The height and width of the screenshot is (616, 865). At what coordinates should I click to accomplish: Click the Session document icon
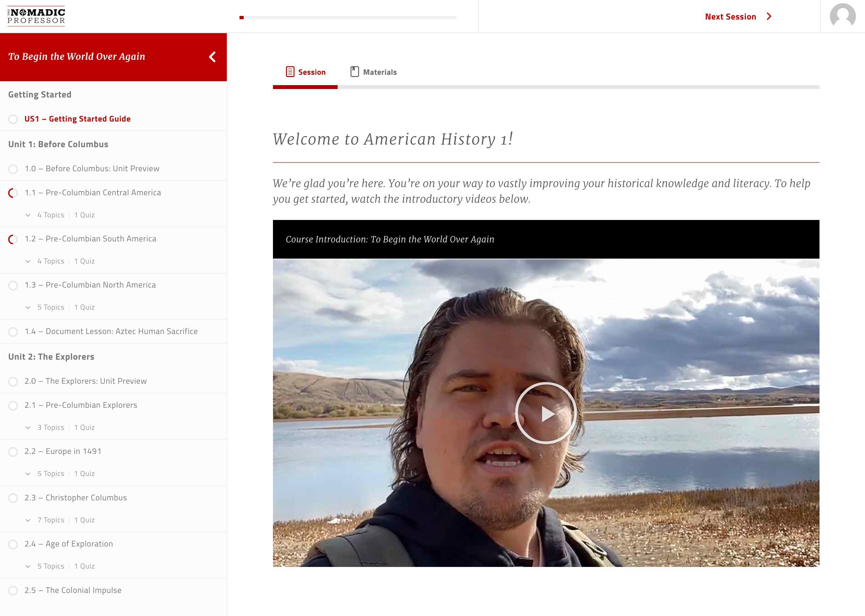(x=290, y=72)
